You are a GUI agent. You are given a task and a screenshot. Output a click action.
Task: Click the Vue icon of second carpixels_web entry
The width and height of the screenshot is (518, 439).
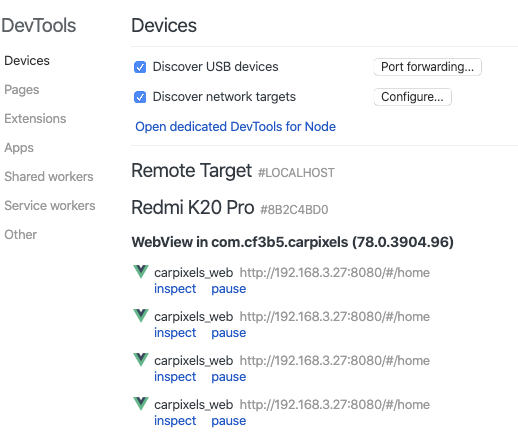[x=141, y=316]
